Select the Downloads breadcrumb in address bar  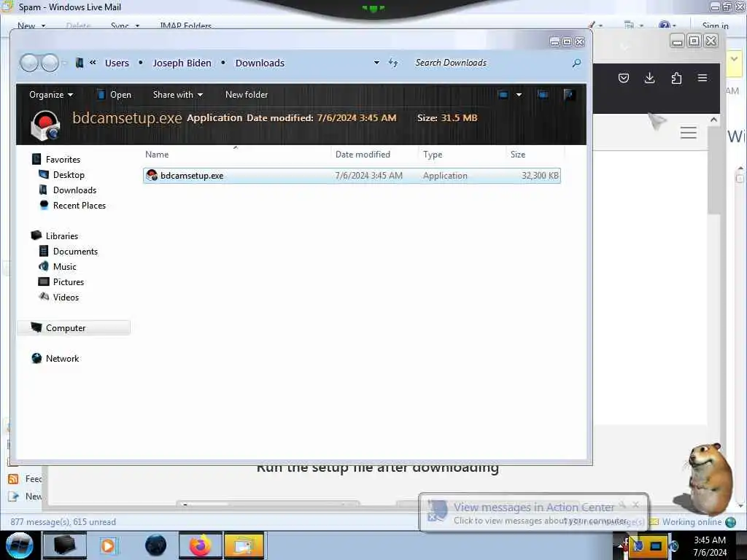pos(260,63)
